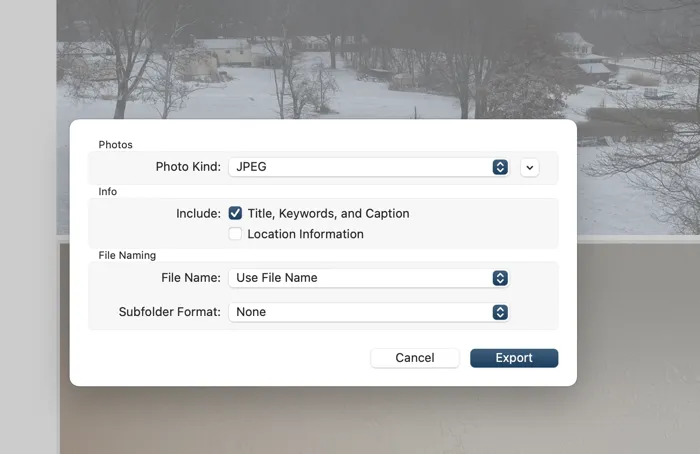This screenshot has height=454, width=700.
Task: Click the blue arrows on File Name popup
Action: click(500, 278)
